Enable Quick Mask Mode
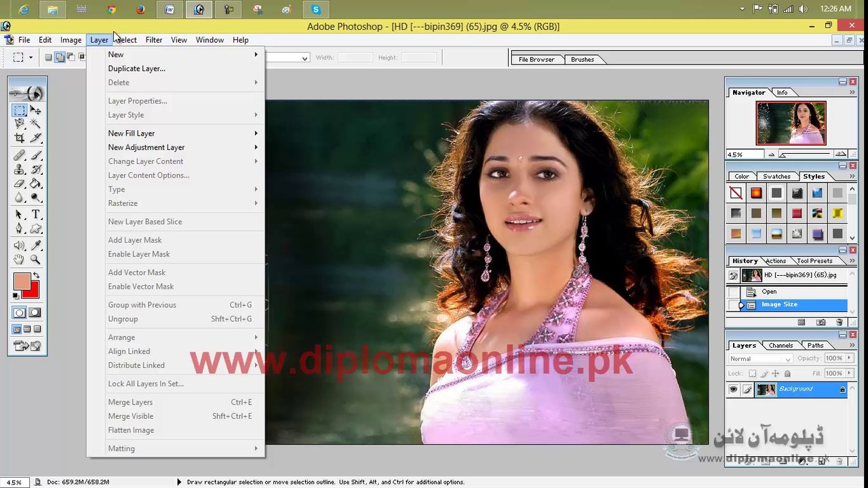The image size is (868, 488). [x=35, y=312]
